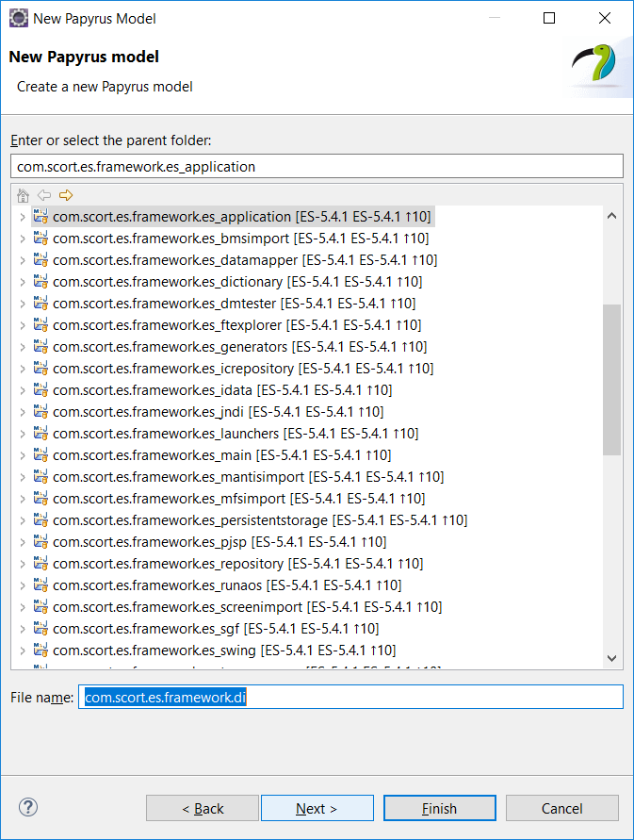
Task: Expand the es_generators tree node
Action: point(23,347)
